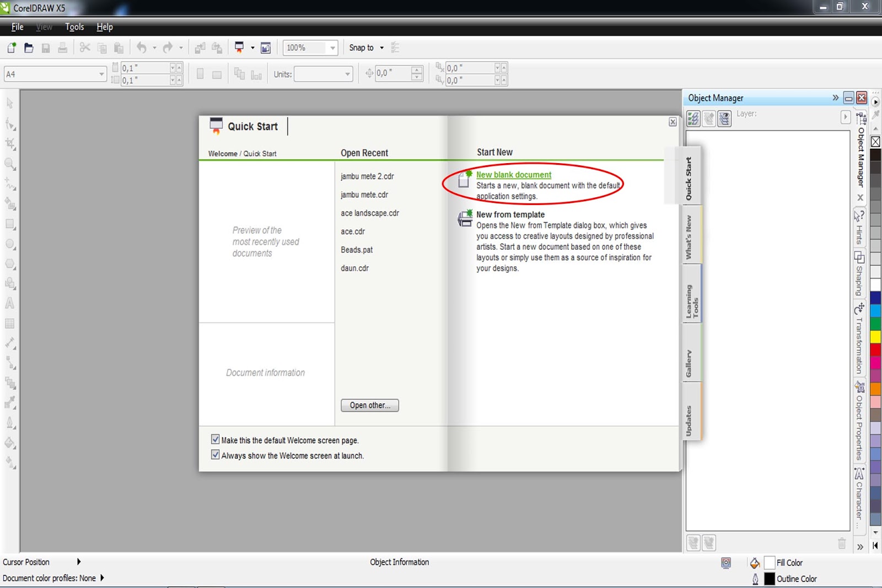
Task: Select the Shape tool in toolbox
Action: coord(10,124)
